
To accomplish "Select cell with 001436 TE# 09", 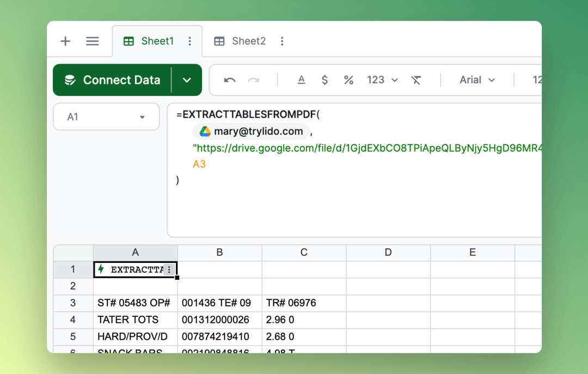I will coord(220,303).
